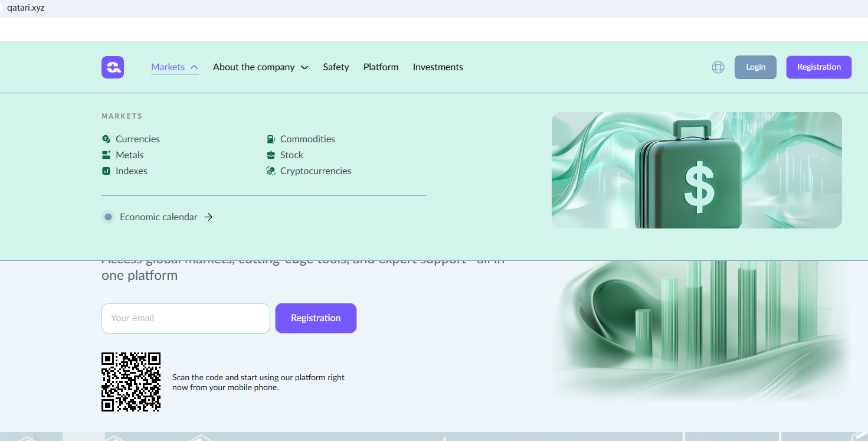
Task: Click the QR code image
Action: click(131, 382)
